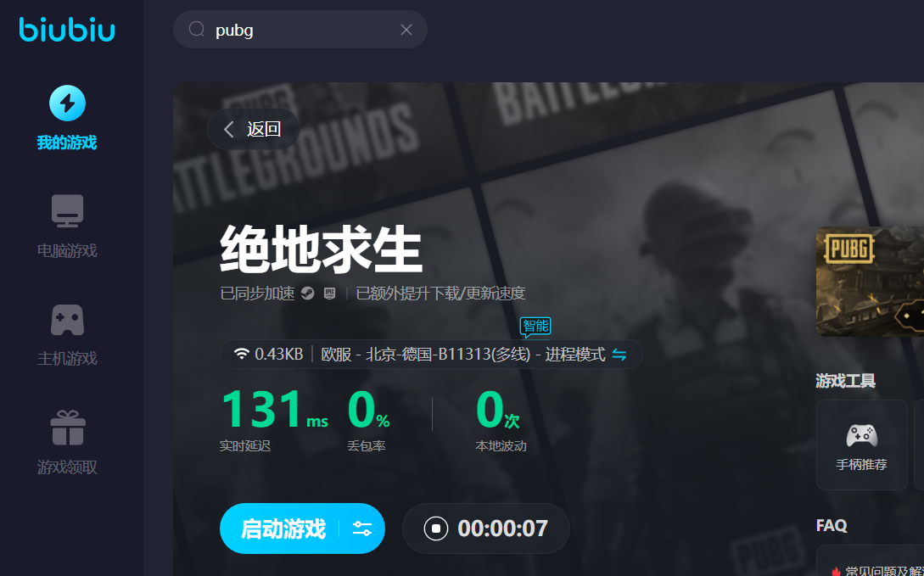Screen dimensions: 924x576
Task: Open 主机游戏 from the sidebar
Action: pyautogui.click(x=66, y=334)
